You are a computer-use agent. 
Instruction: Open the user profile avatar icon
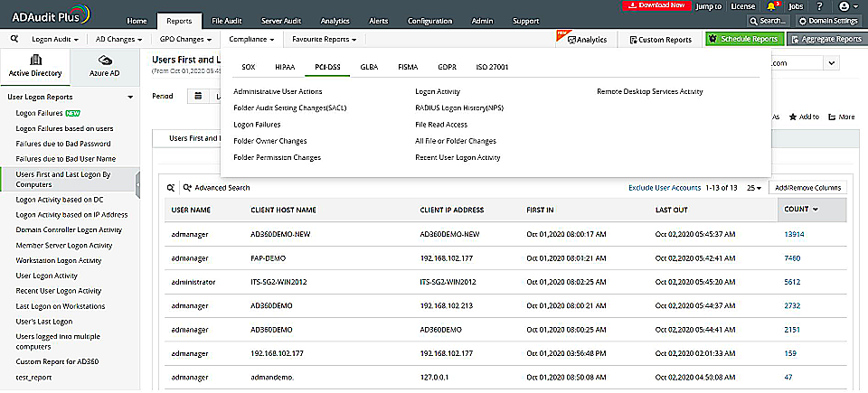(x=844, y=6)
